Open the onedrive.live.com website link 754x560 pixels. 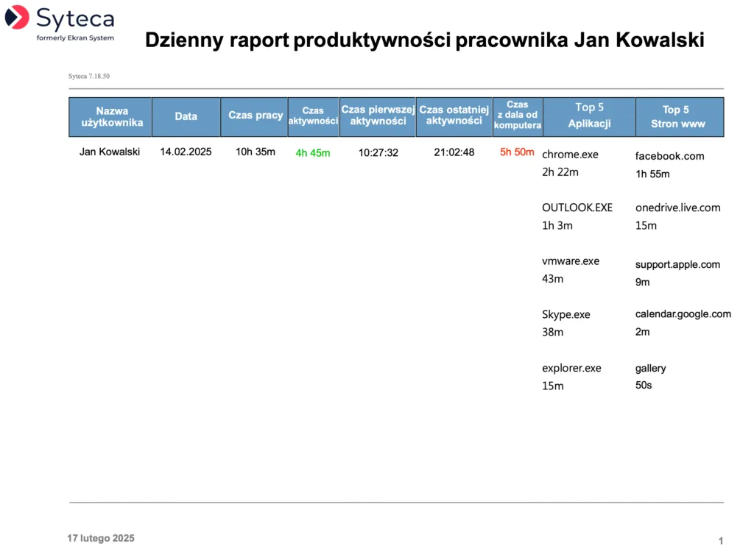(678, 208)
